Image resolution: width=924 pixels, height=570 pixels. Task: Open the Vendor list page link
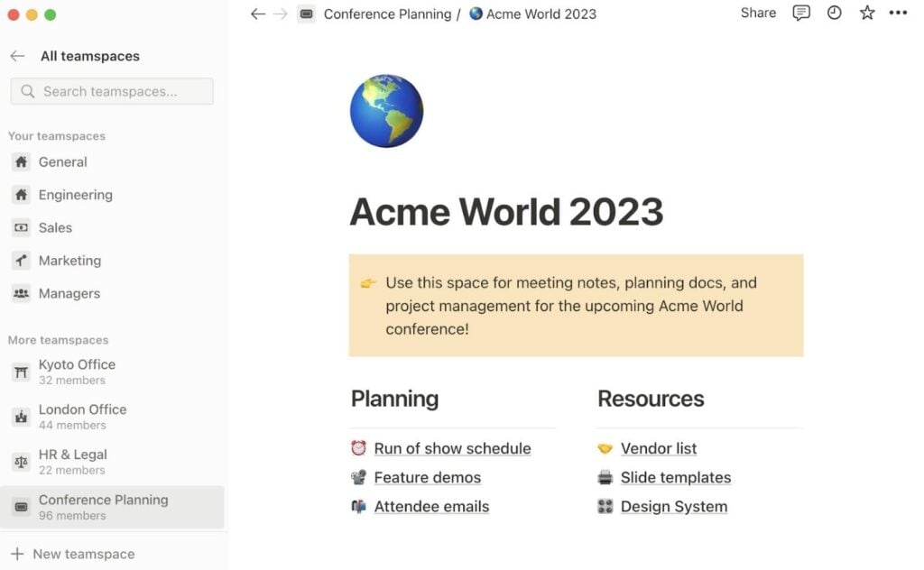(x=658, y=449)
